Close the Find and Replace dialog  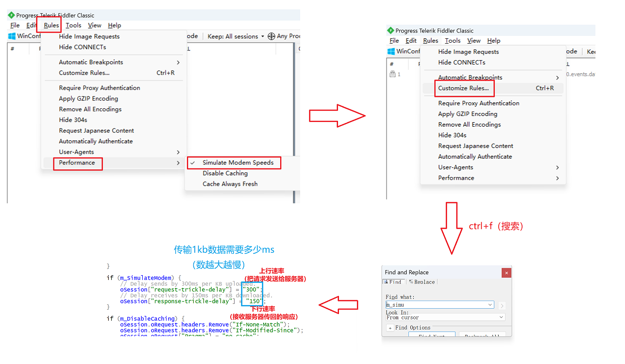(x=507, y=273)
